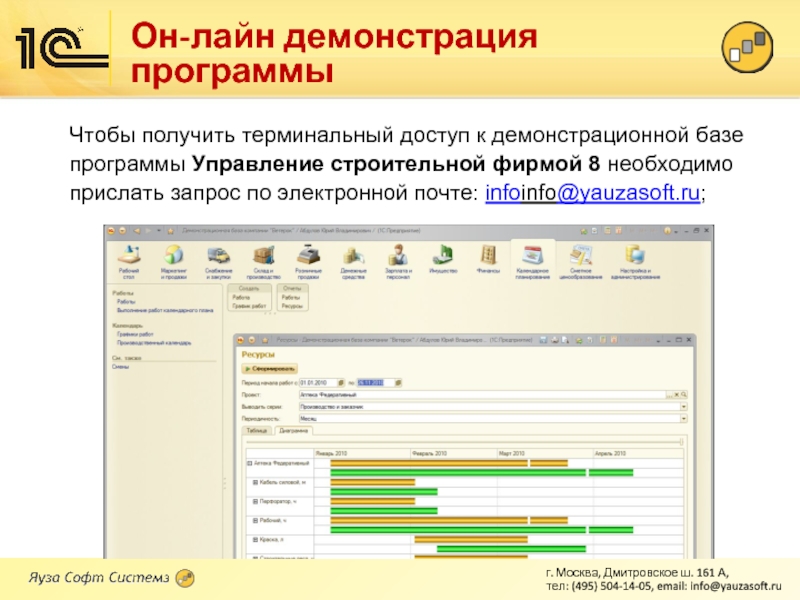Open Смены link under См. также
Screen dimensions: 800x600
point(120,367)
